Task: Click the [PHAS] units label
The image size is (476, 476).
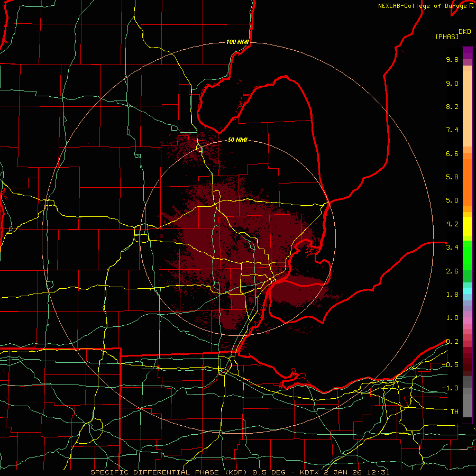Action: [x=447, y=37]
